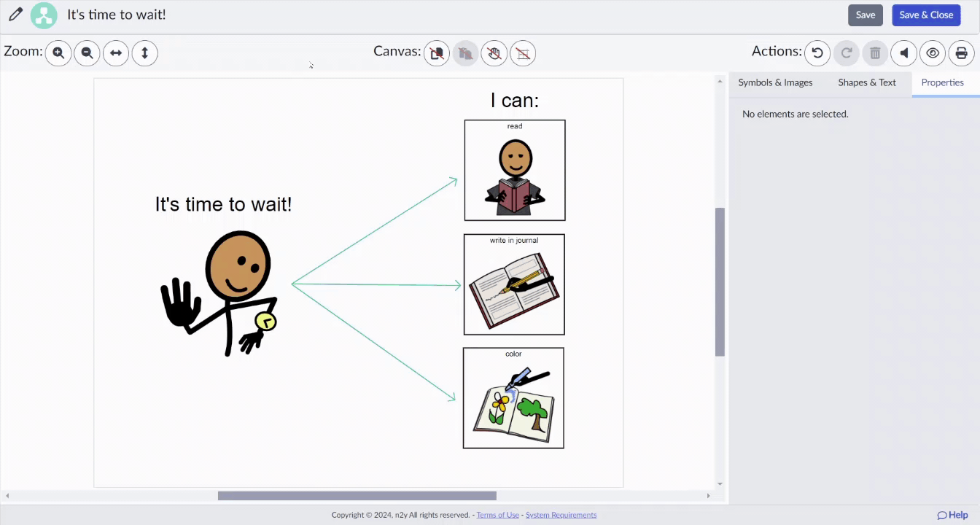980x525 pixels.
Task: Switch to Symbols & Images tab
Action: point(775,82)
